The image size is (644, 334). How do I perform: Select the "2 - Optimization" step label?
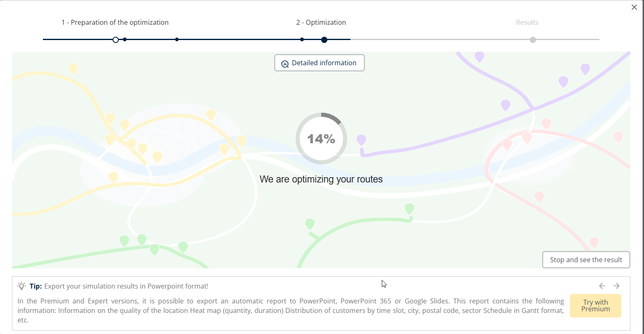click(x=321, y=22)
